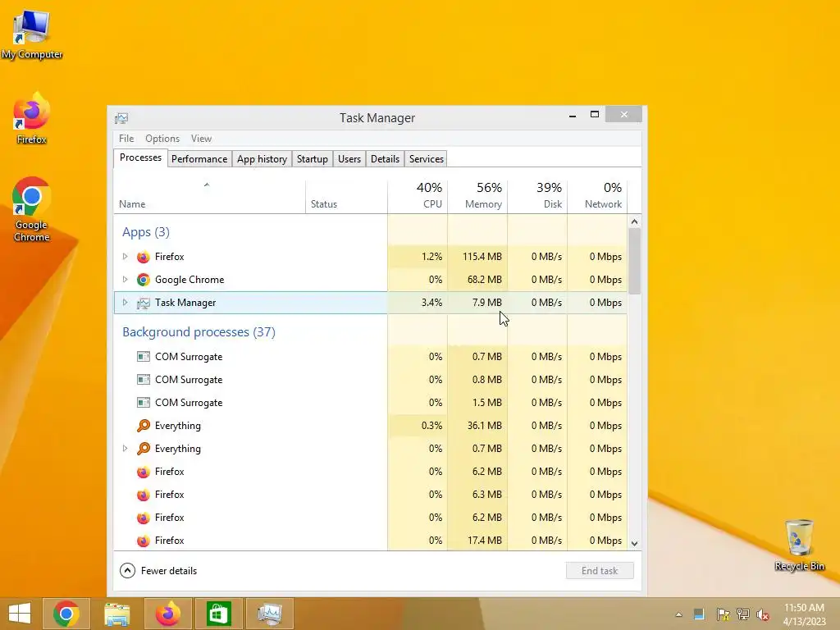Image resolution: width=840 pixels, height=630 pixels.
Task: Click the Windows Start button
Action: click(x=20, y=614)
